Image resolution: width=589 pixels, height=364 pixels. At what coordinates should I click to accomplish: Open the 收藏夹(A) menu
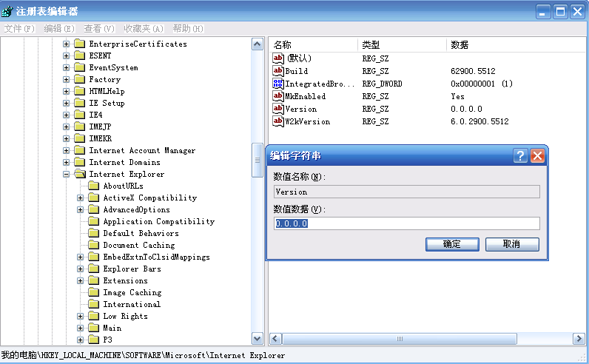144,29
